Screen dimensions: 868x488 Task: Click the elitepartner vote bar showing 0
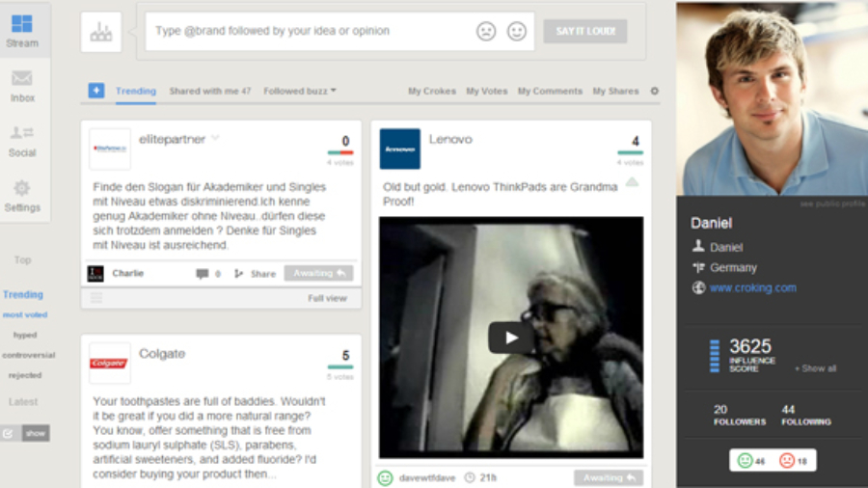point(340,152)
